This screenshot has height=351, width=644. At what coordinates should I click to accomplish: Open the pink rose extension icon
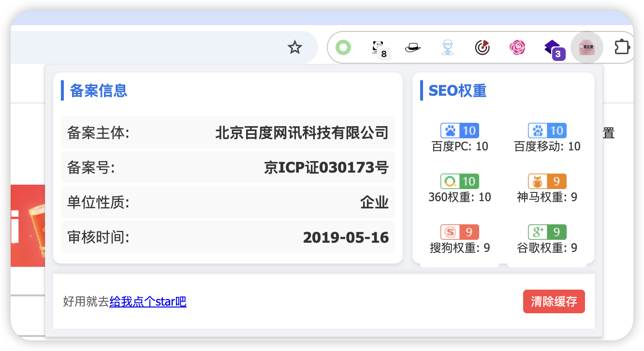click(517, 47)
